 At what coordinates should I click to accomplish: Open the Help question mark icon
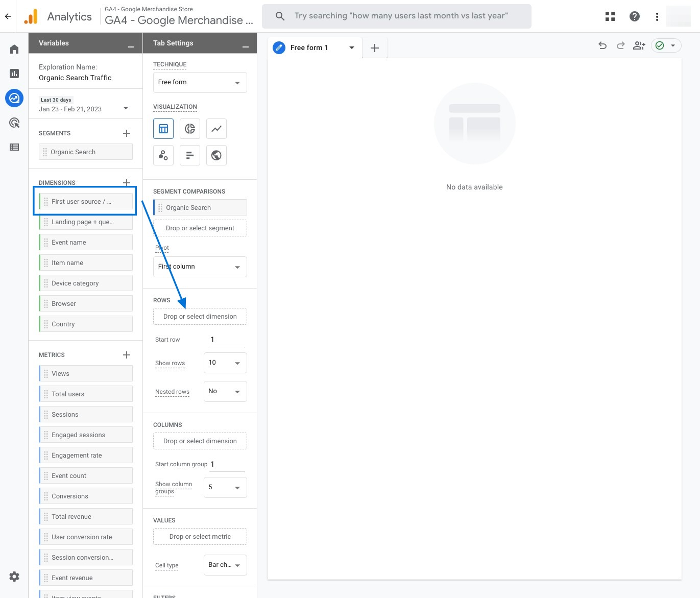[x=635, y=16]
